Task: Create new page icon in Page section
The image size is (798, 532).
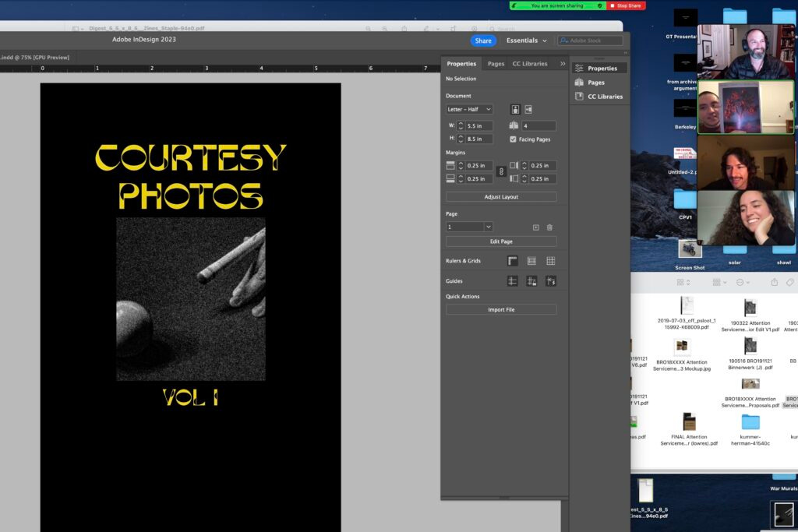Action: [x=536, y=227]
